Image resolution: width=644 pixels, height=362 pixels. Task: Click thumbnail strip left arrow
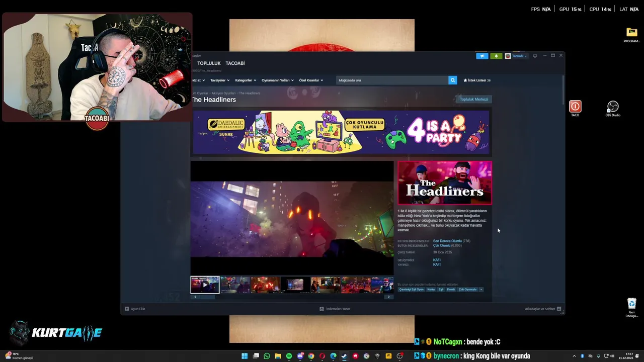pyautogui.click(x=195, y=297)
